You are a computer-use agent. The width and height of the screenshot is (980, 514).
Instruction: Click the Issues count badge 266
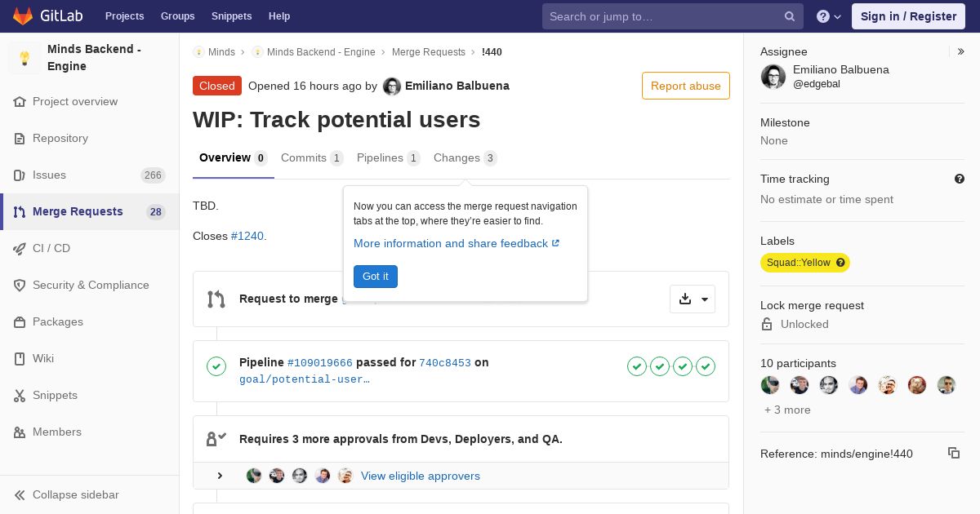(153, 175)
